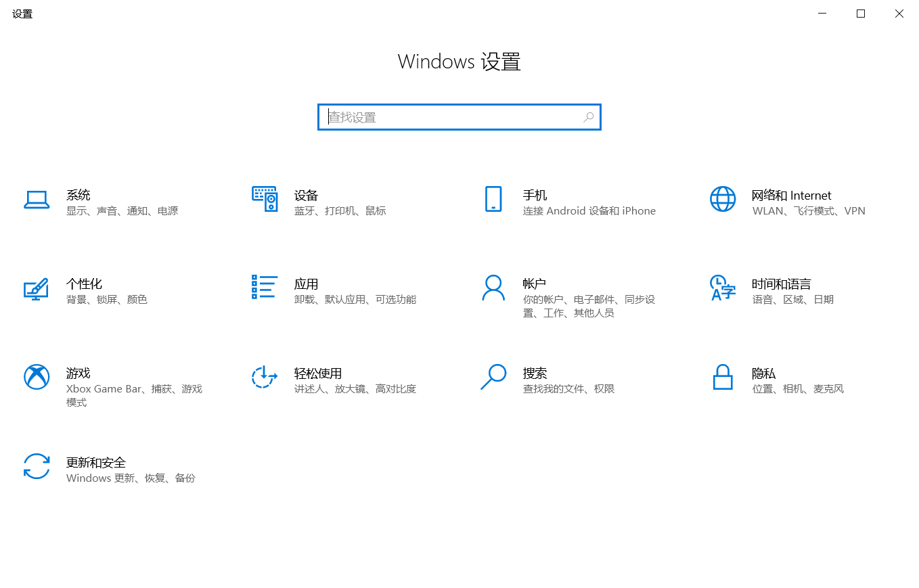Image resolution: width=919 pixels, height=588 pixels.
Task: Click the 设置 title bar label
Action: (x=21, y=13)
